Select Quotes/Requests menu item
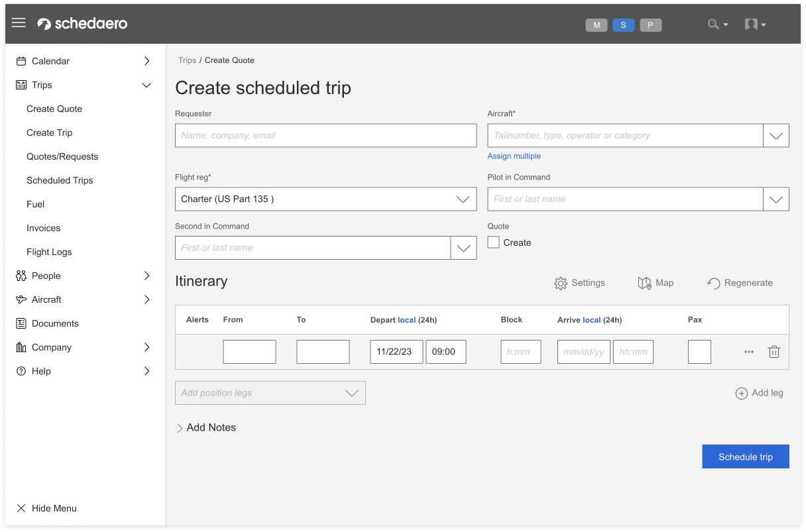Screen dimensions: 806x532 point(62,156)
